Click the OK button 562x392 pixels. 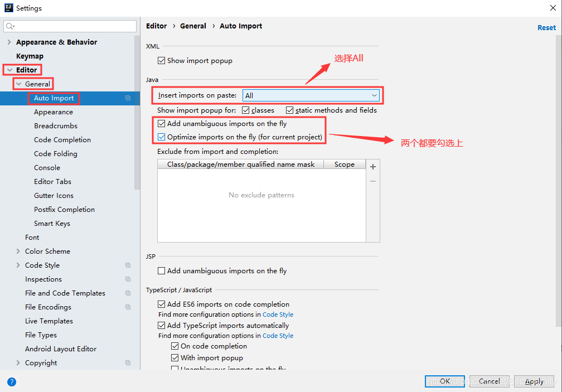445,381
